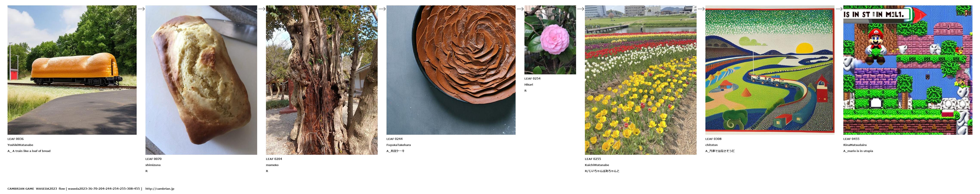Click the arrow before the train painting
The width and height of the screenshot is (980, 194).
coord(701,9)
